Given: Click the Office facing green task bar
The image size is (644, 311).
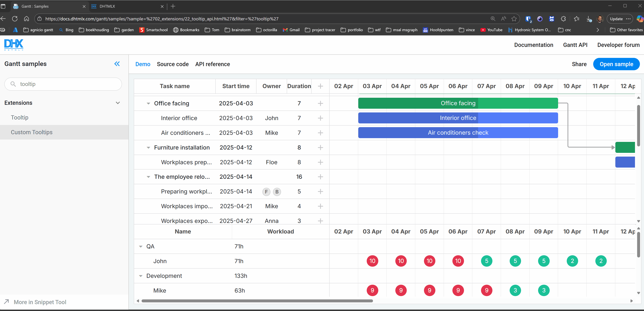Looking at the screenshot, I should [458, 103].
